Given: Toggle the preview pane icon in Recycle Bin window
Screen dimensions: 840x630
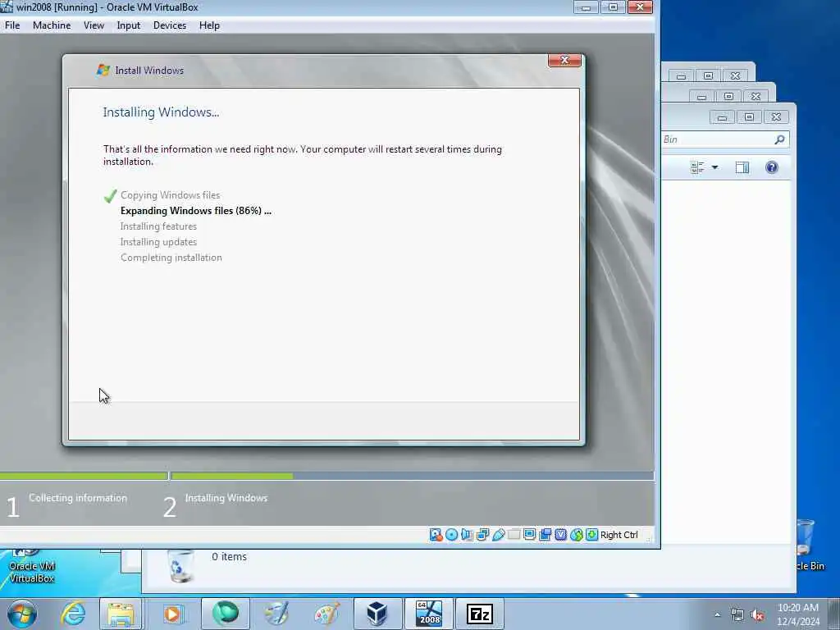Looking at the screenshot, I should coord(742,167).
